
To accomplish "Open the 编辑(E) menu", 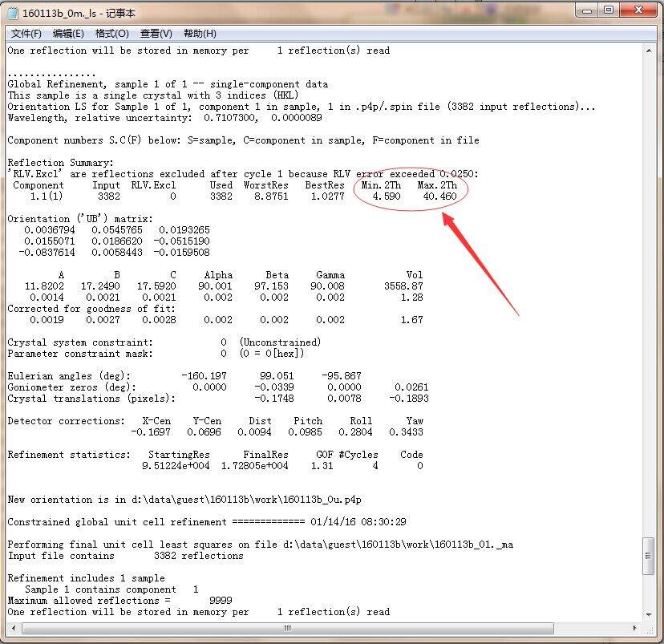I will click(x=68, y=34).
